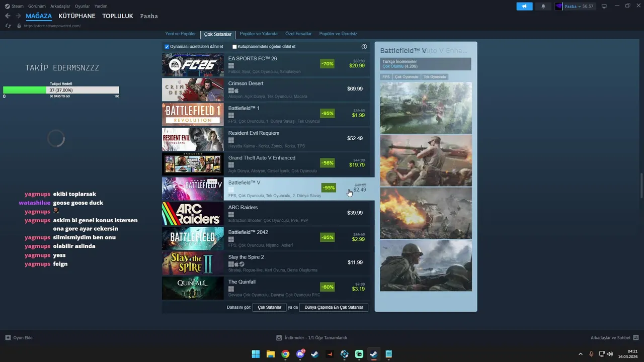Go to KÜTÜPHANE section
Image resolution: width=644 pixels, height=362 pixels.
(x=77, y=16)
